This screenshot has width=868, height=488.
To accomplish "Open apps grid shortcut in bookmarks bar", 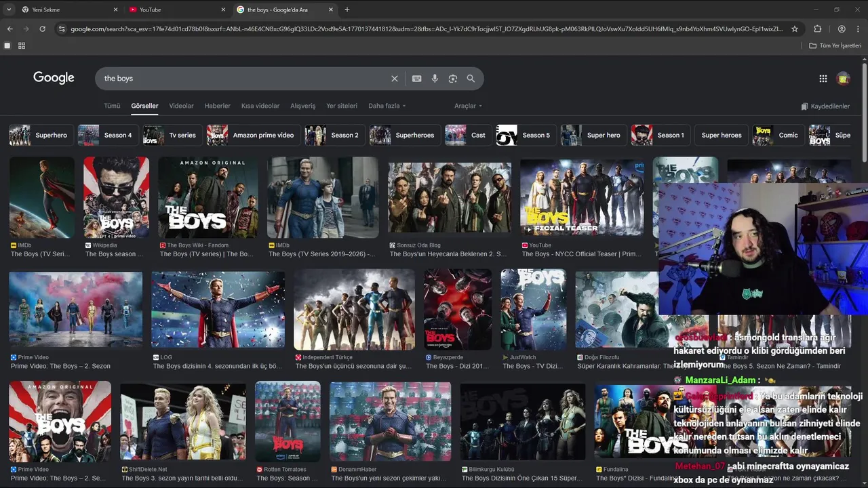I will pos(22,45).
